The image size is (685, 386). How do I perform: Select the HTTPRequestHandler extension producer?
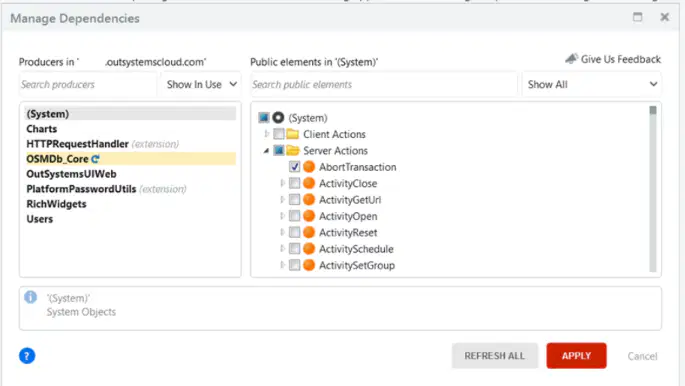pos(130,144)
